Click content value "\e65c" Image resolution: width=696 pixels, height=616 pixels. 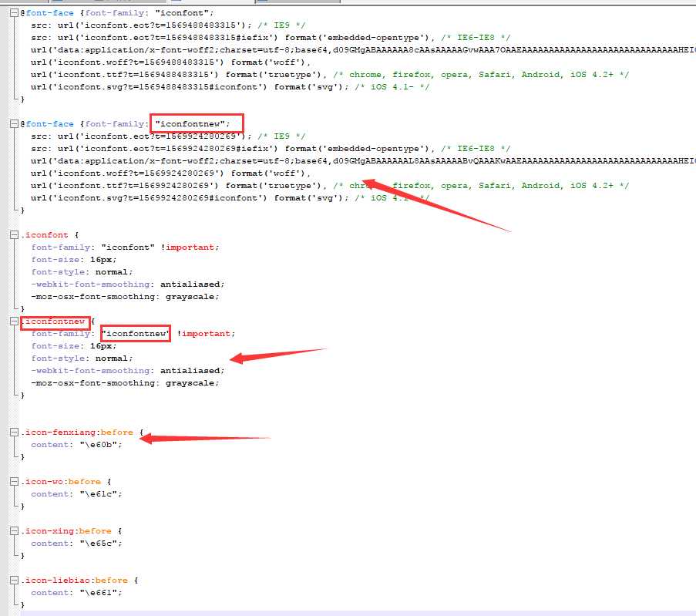pos(99,544)
